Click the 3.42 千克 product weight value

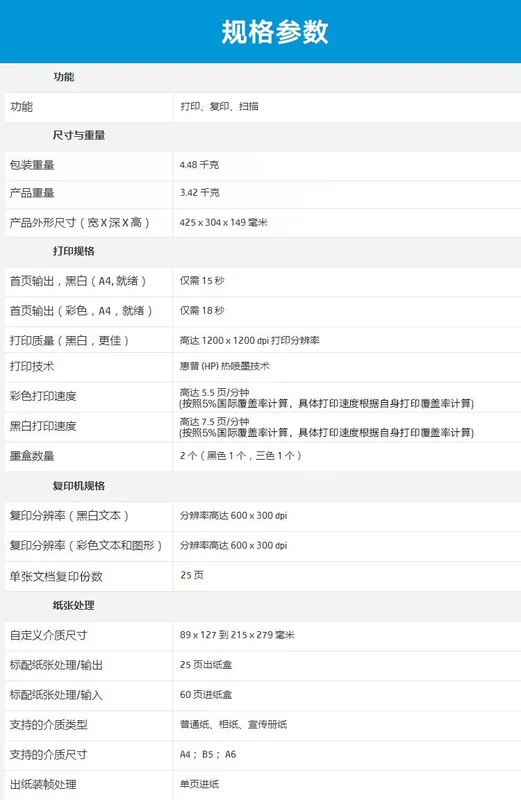[x=200, y=193]
